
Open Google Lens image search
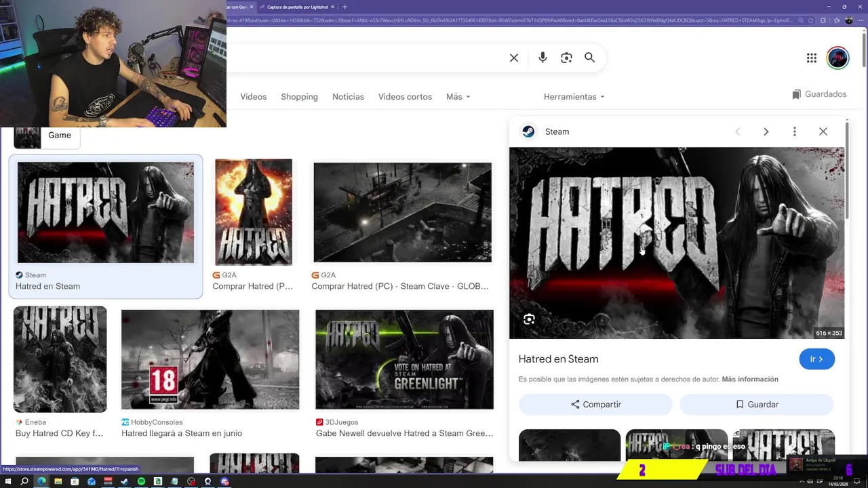point(566,58)
